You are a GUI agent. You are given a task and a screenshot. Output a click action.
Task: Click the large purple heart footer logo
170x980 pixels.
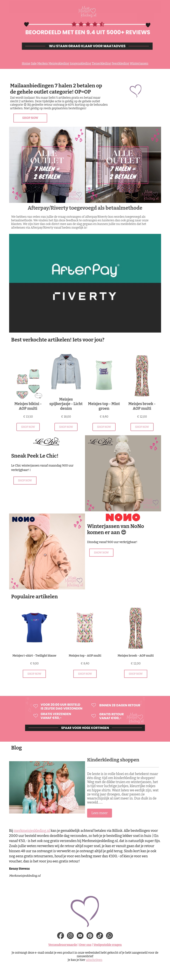tap(85, 910)
